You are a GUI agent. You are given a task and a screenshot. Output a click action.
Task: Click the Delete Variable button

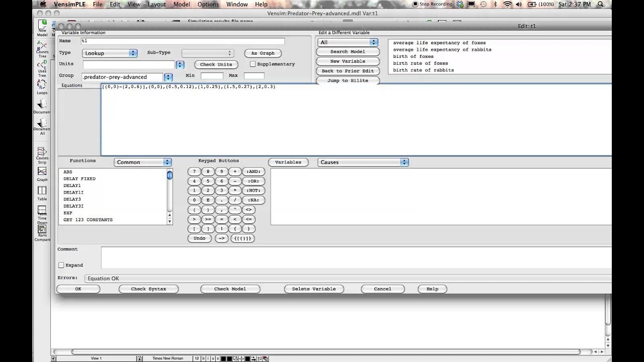[x=314, y=289]
